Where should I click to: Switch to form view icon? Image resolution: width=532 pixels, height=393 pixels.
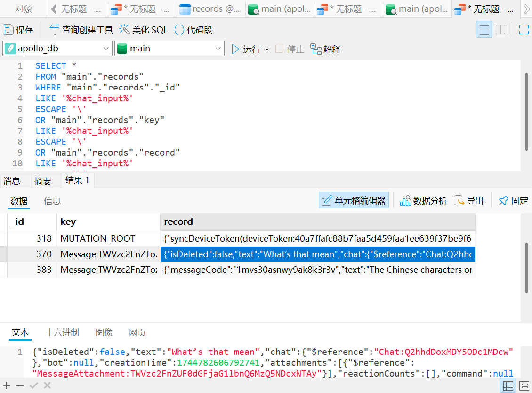coord(524,386)
